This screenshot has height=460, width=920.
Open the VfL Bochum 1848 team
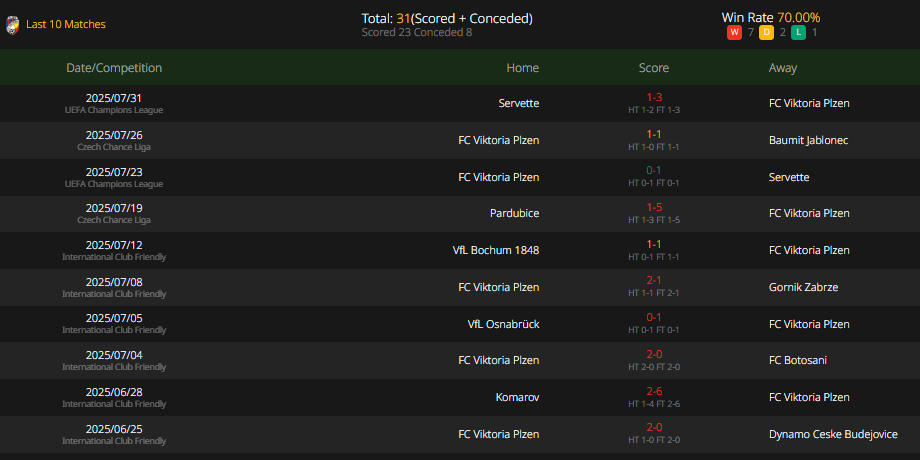(x=496, y=250)
